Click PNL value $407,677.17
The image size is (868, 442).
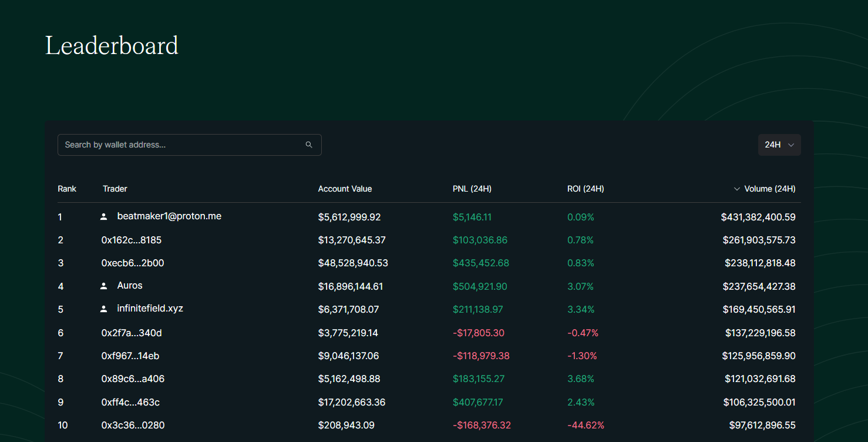coord(478,402)
